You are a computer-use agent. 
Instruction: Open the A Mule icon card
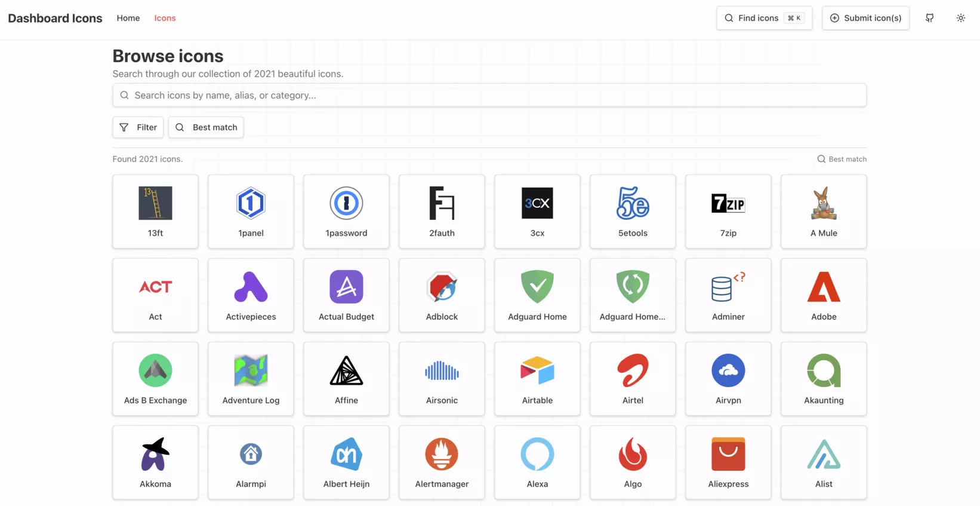pos(824,211)
